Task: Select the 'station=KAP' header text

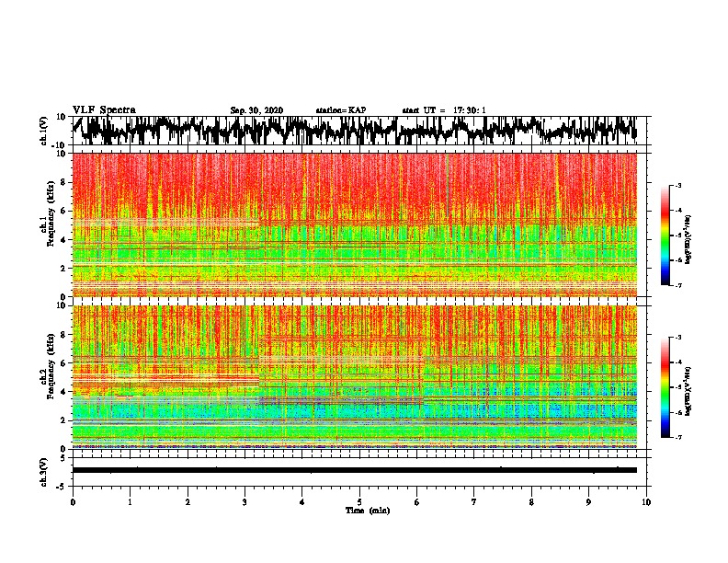Action: (341, 110)
